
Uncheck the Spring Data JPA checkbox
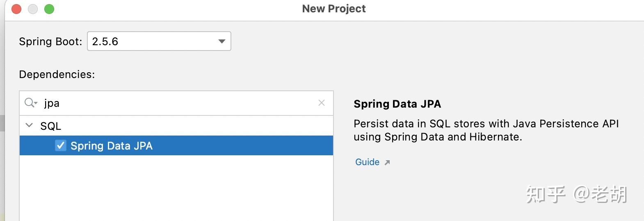[61, 145]
